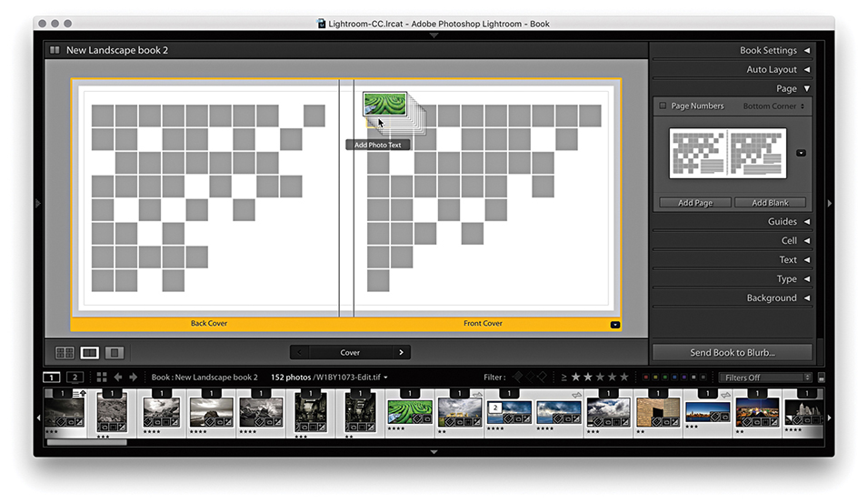Image resolution: width=868 pixels, height=504 pixels.
Task: Hide the bottom filmstrip panel triangle
Action: click(434, 452)
